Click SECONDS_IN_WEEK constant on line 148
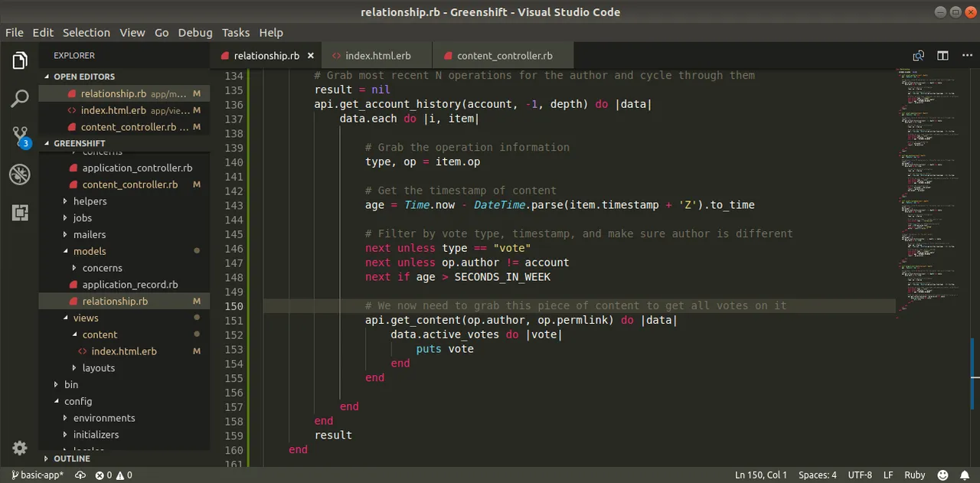Image resolution: width=980 pixels, height=483 pixels. click(x=502, y=277)
